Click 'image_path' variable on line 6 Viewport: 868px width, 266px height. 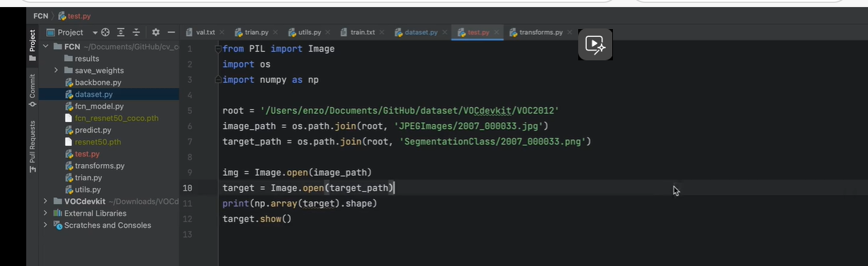click(249, 126)
